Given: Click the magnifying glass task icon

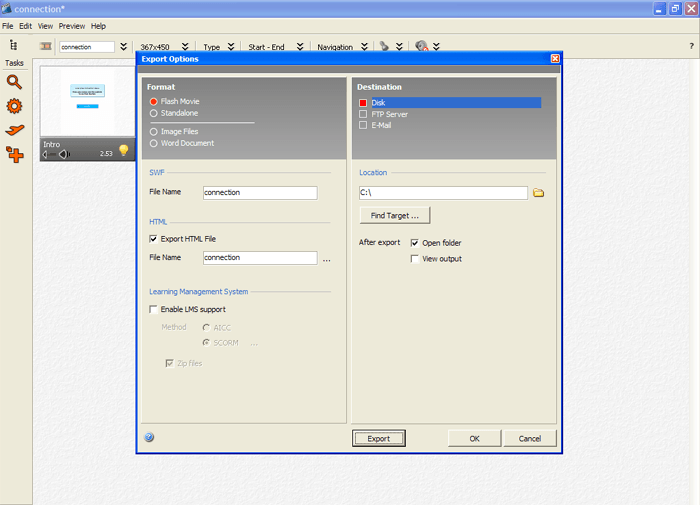Looking at the screenshot, I should (x=14, y=82).
